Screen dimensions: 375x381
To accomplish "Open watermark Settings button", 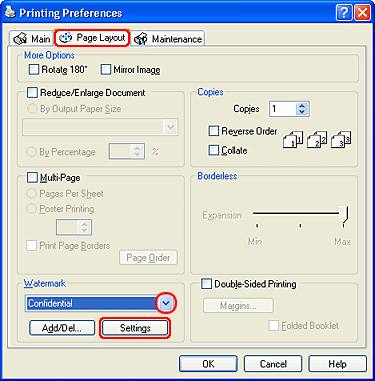I will point(135,328).
